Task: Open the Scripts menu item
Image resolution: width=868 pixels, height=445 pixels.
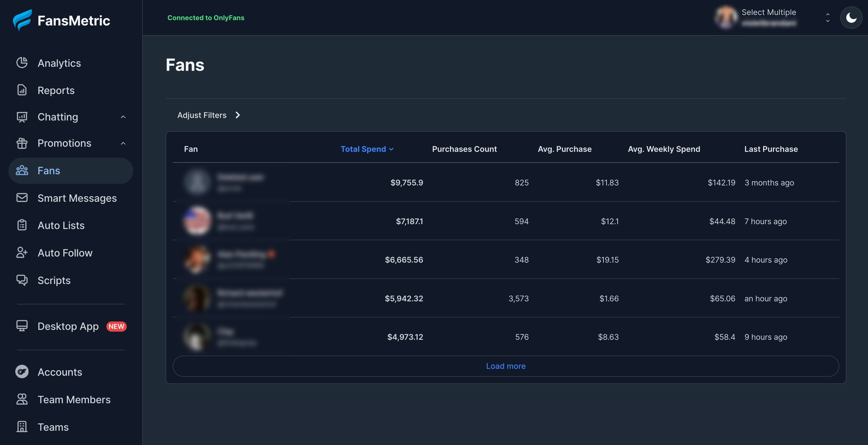Action: click(x=71, y=280)
